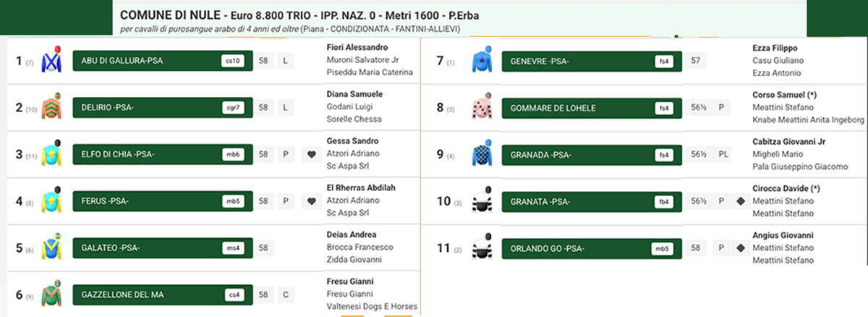The image size is (868, 317).
Task: Open the GENEVRE -PSA- horse entry
Action: (x=591, y=61)
